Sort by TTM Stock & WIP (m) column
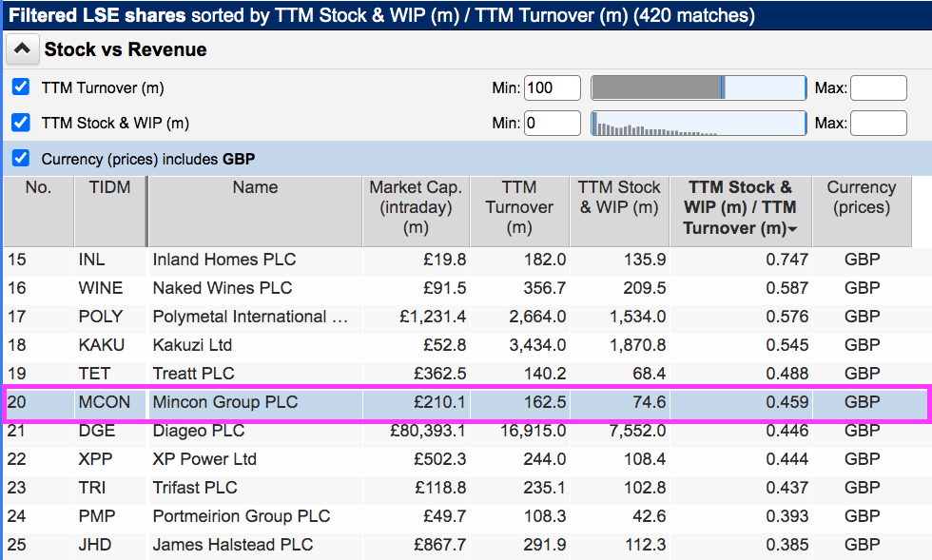 (x=619, y=211)
